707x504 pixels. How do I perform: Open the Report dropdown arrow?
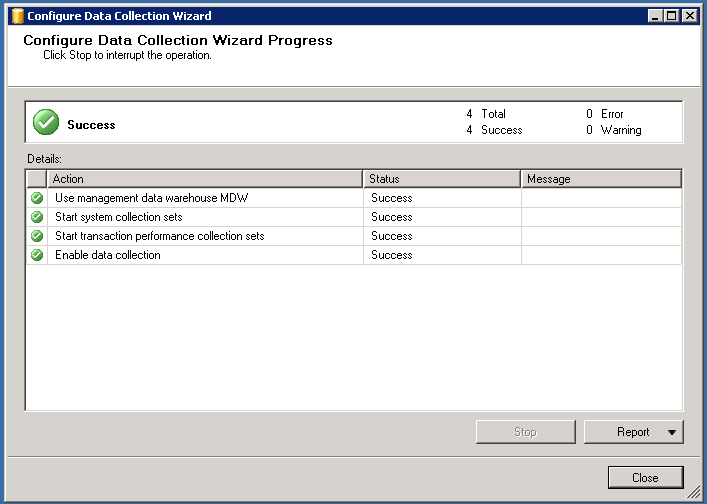672,433
